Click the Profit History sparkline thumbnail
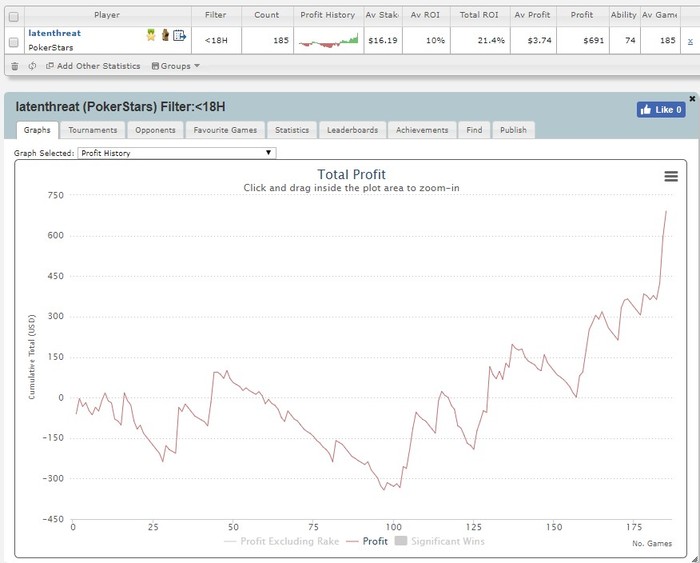700x563 pixels. click(x=328, y=41)
